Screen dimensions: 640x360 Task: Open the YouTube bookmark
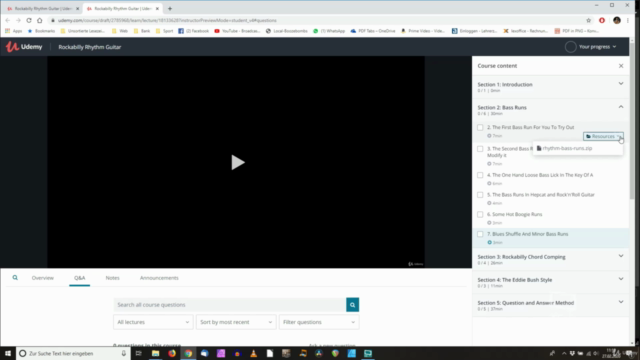237,31
